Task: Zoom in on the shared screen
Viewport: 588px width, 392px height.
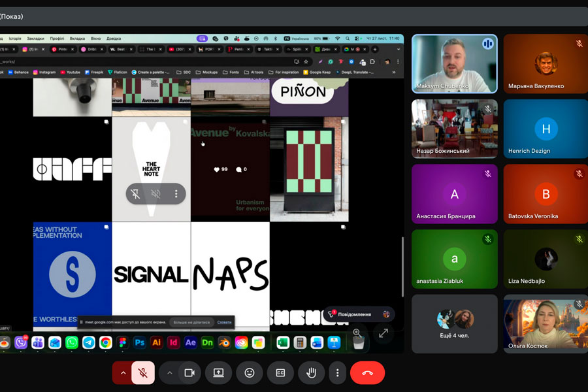Action: 357,333
